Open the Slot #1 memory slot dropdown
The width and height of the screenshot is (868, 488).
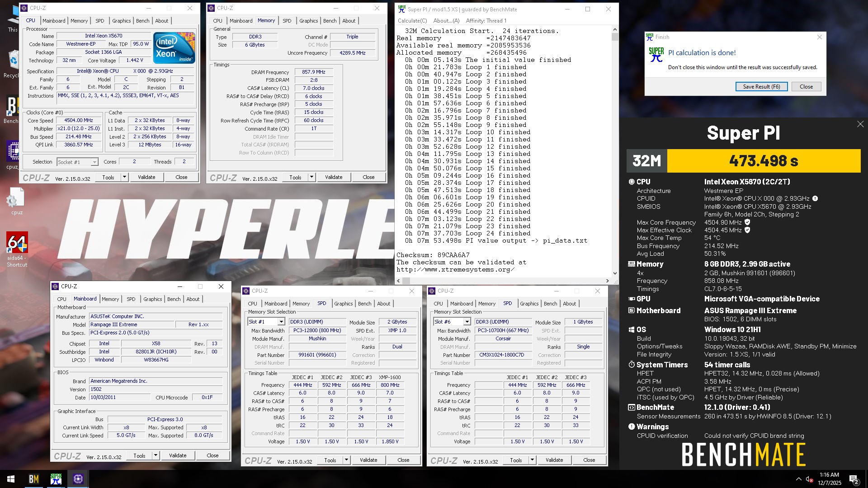281,322
